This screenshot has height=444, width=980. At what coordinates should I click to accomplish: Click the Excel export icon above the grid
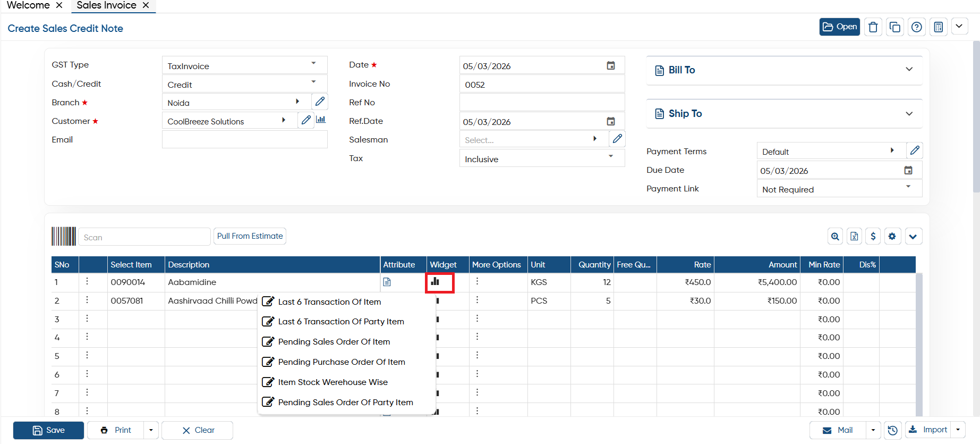[x=854, y=237]
